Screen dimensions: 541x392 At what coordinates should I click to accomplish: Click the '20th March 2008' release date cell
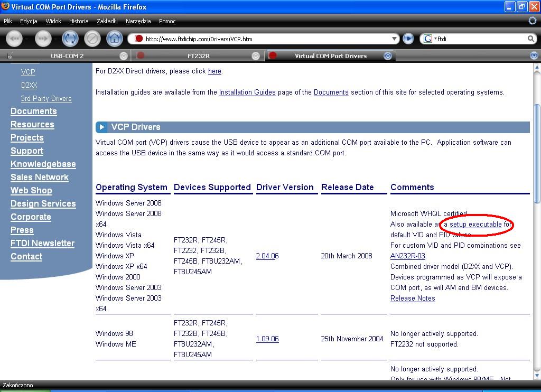point(347,256)
